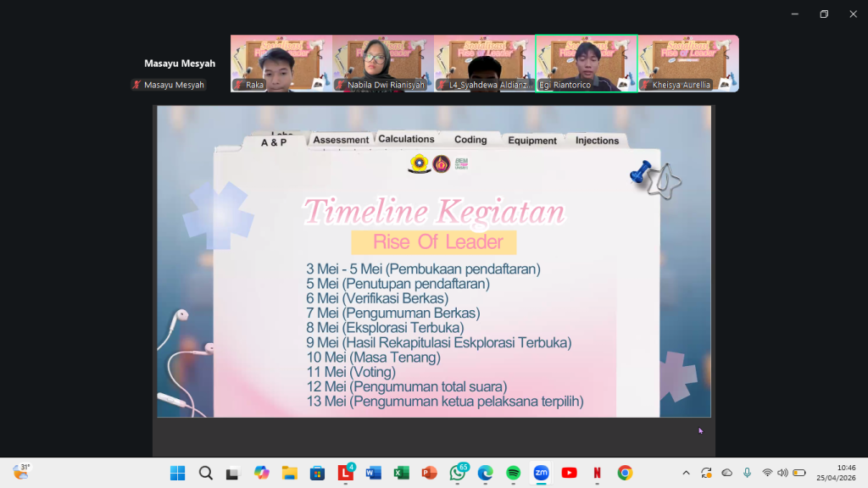Select Egi Riantorico's video thumbnail
The image size is (868, 488).
[x=587, y=63]
